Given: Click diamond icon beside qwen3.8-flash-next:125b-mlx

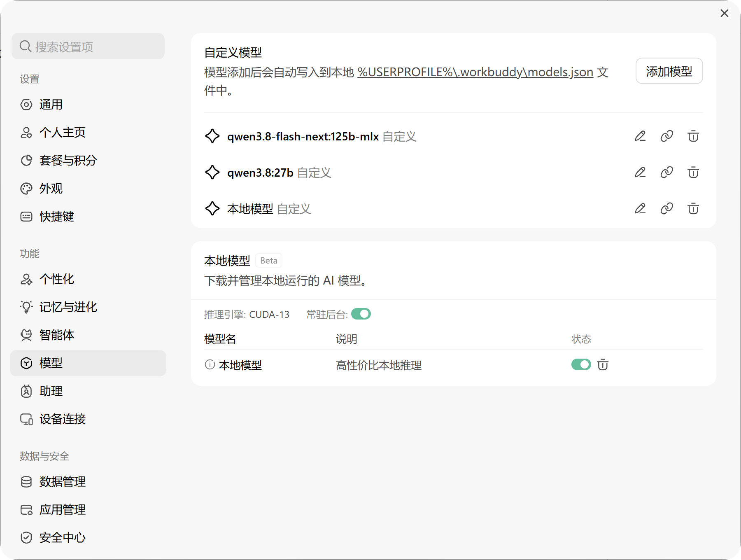Looking at the screenshot, I should 212,136.
